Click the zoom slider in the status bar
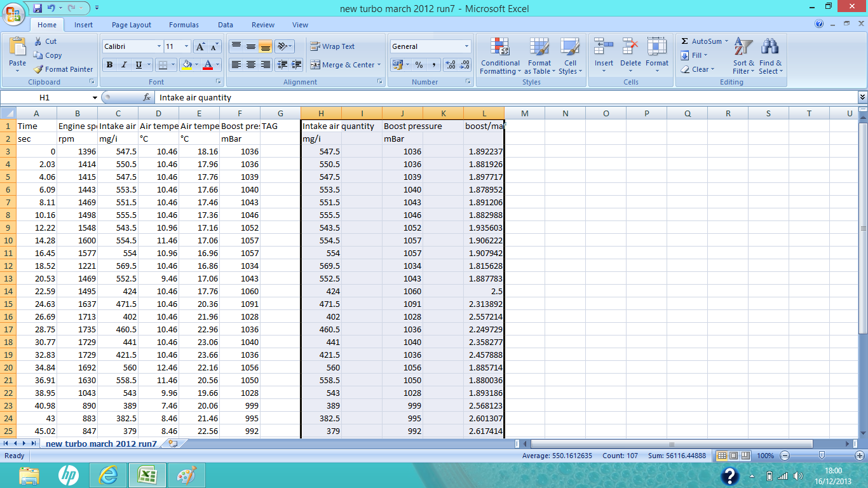 pyautogui.click(x=822, y=456)
